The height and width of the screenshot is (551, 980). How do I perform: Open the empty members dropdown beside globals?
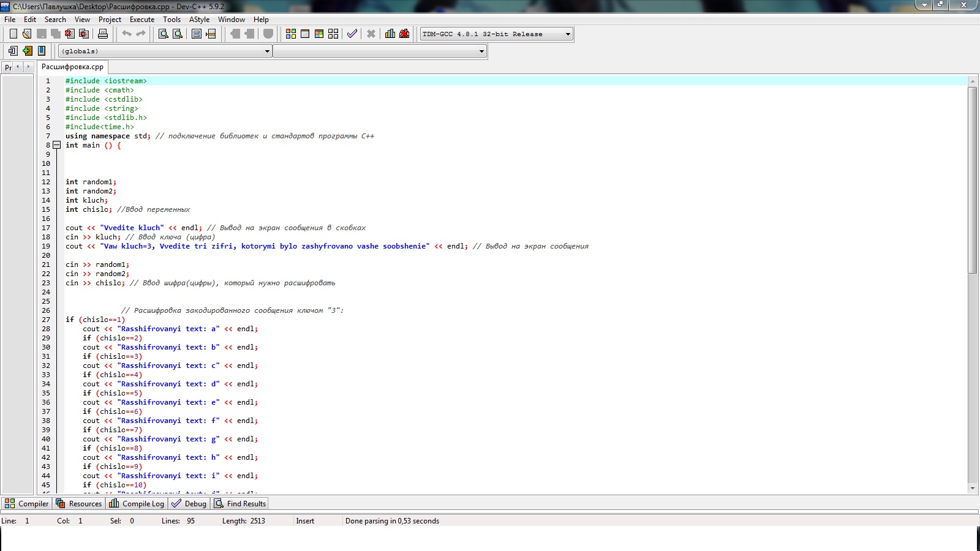tap(481, 51)
